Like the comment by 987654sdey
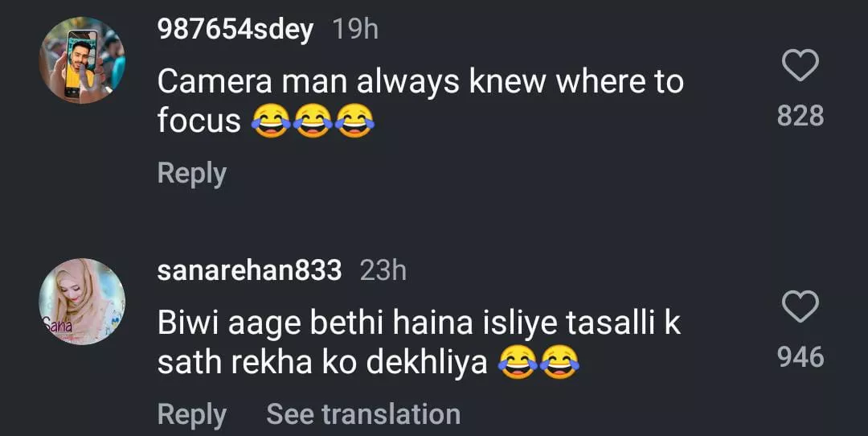868x436 pixels. [800, 66]
